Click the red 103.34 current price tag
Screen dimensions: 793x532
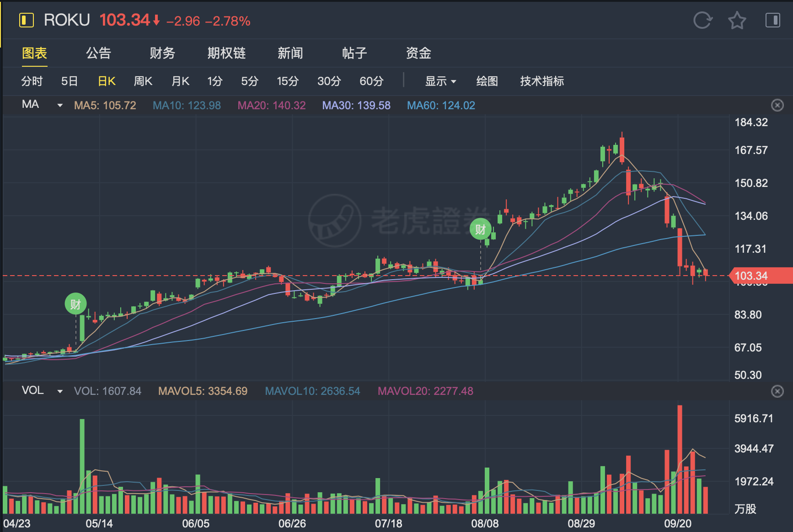(x=760, y=276)
